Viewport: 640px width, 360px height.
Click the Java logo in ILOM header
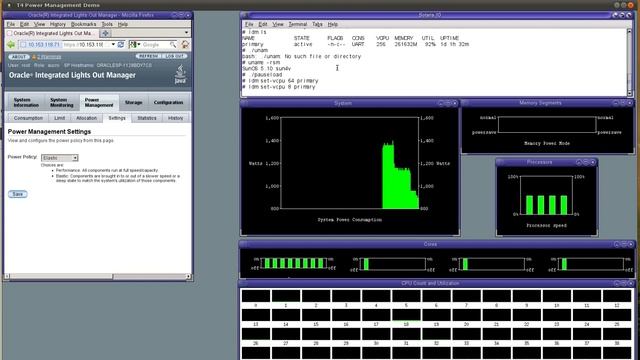180,75
